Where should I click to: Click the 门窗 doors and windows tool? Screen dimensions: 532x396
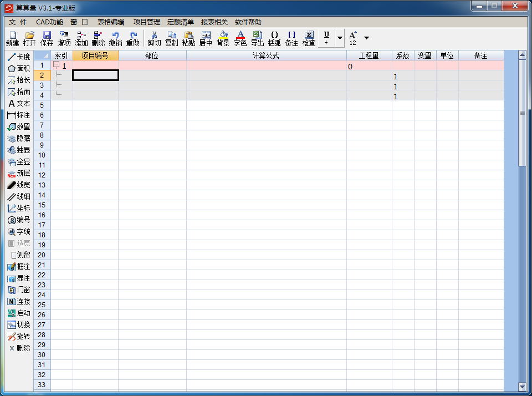tap(19, 290)
